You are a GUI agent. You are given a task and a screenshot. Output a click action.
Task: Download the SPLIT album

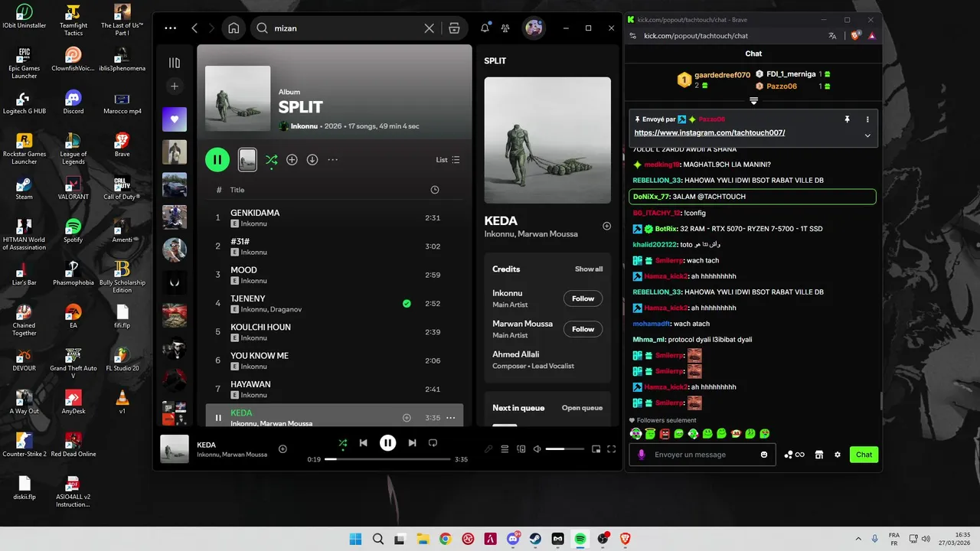[x=312, y=160]
